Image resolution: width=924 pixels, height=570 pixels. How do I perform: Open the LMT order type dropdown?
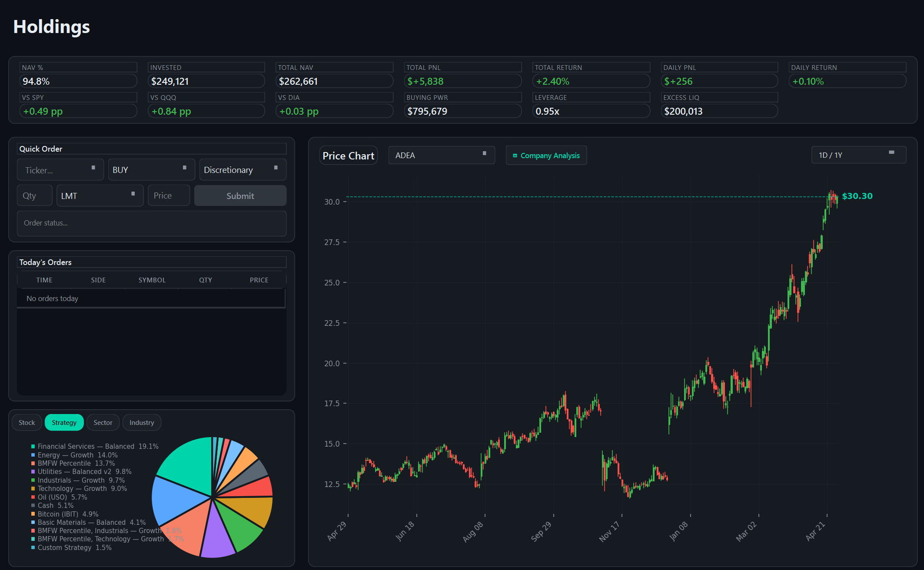click(x=100, y=196)
